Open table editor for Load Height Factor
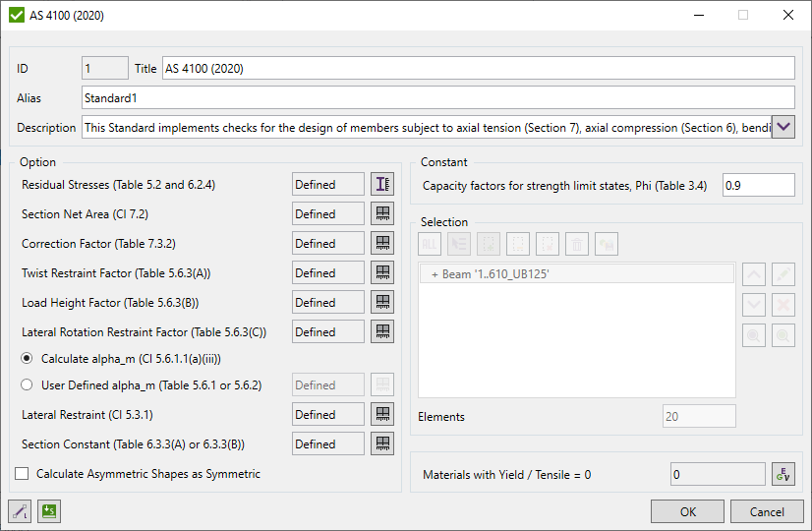 coord(381,303)
